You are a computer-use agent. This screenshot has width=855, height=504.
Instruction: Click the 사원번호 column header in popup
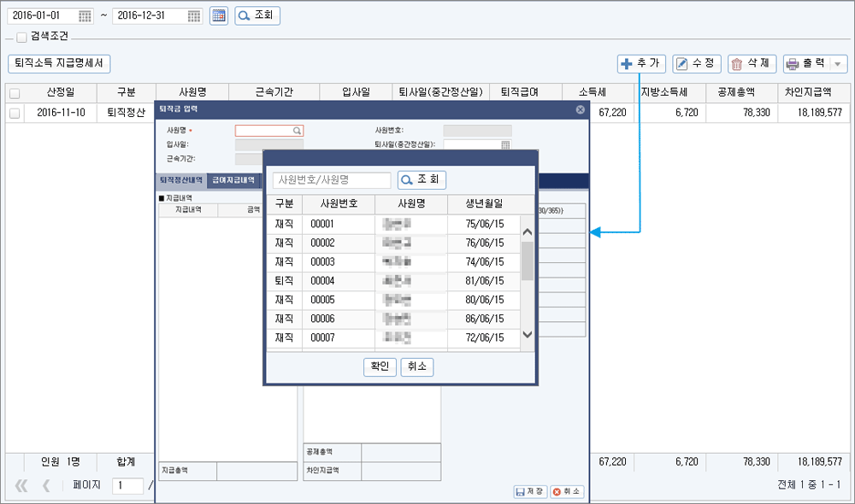click(x=339, y=204)
